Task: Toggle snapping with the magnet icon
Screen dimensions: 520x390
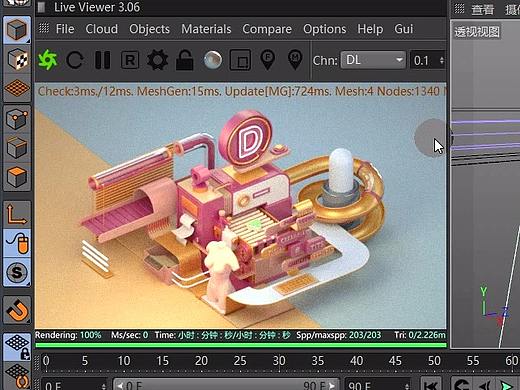Action: (x=17, y=310)
